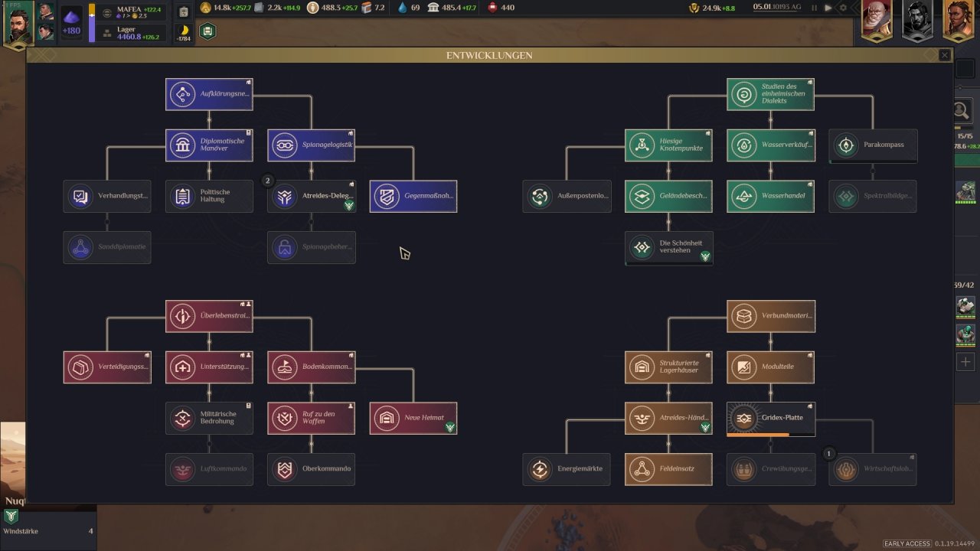Pick the Sanddiplomatie development node
980x551 pixels.
107,247
